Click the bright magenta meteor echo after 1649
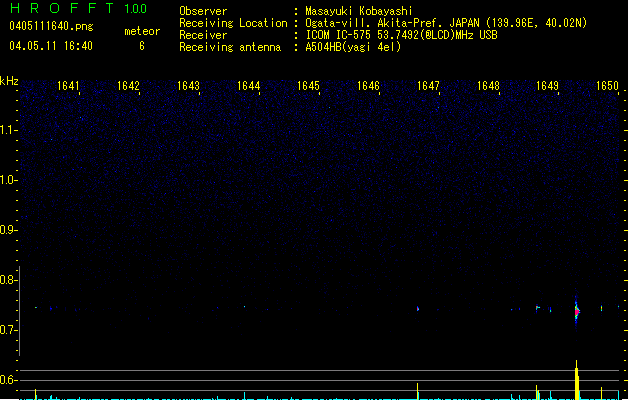 tap(577, 312)
